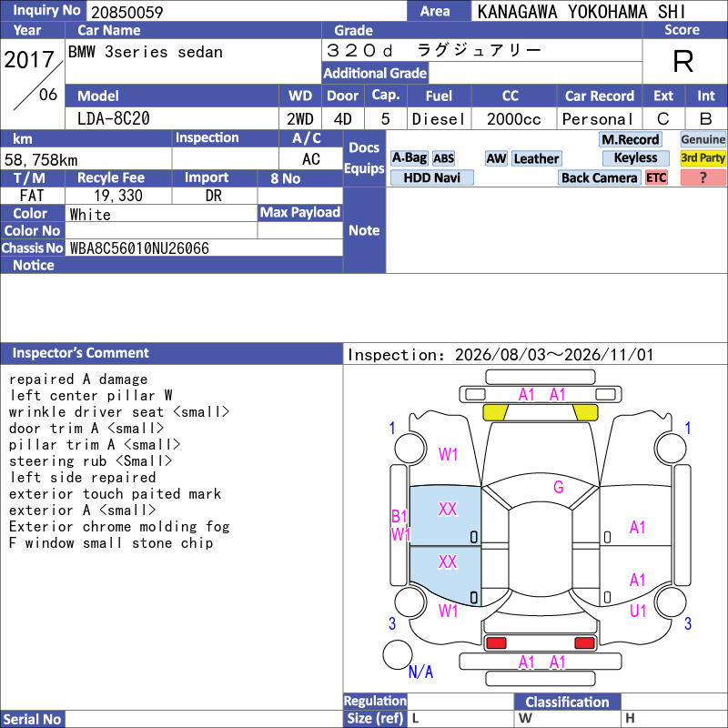Click the W1 mark on front left fender
Viewport: 728px width, 728px height.
coord(448,454)
